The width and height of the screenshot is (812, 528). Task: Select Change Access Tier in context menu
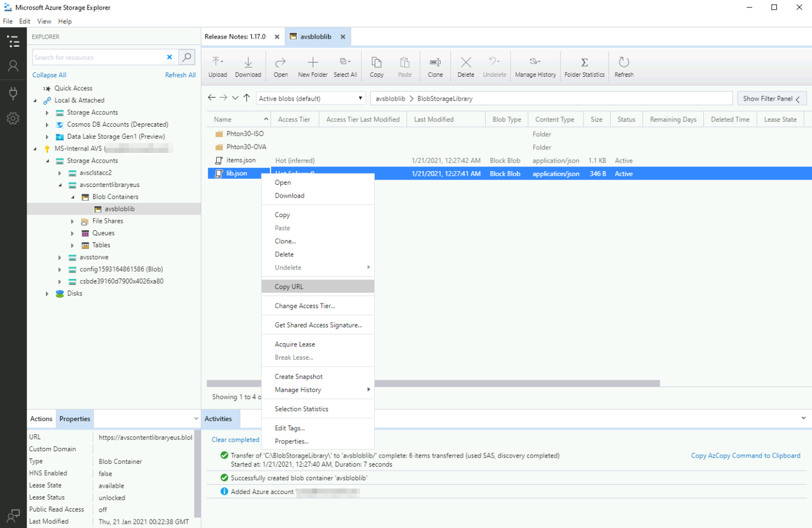click(318, 306)
